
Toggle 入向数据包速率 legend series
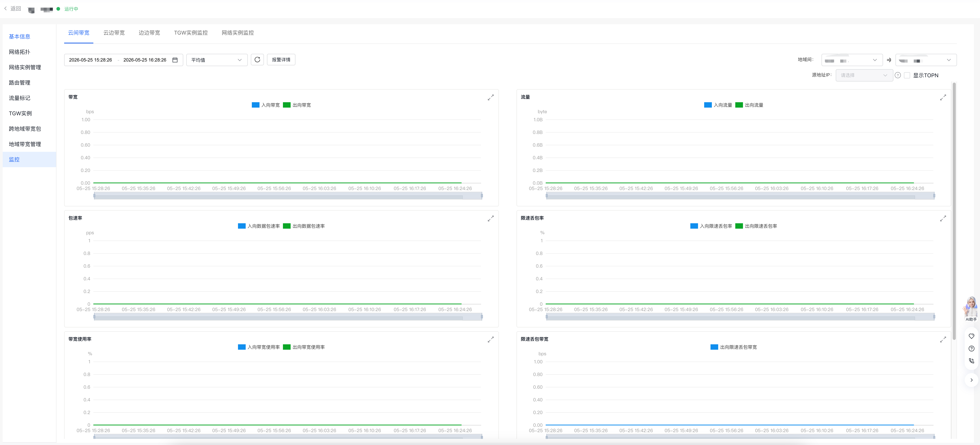[x=259, y=226]
